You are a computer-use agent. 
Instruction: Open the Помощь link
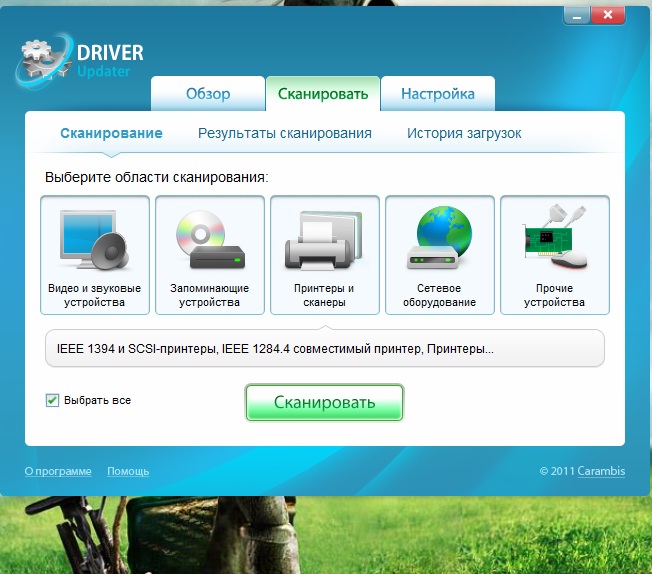pos(128,471)
